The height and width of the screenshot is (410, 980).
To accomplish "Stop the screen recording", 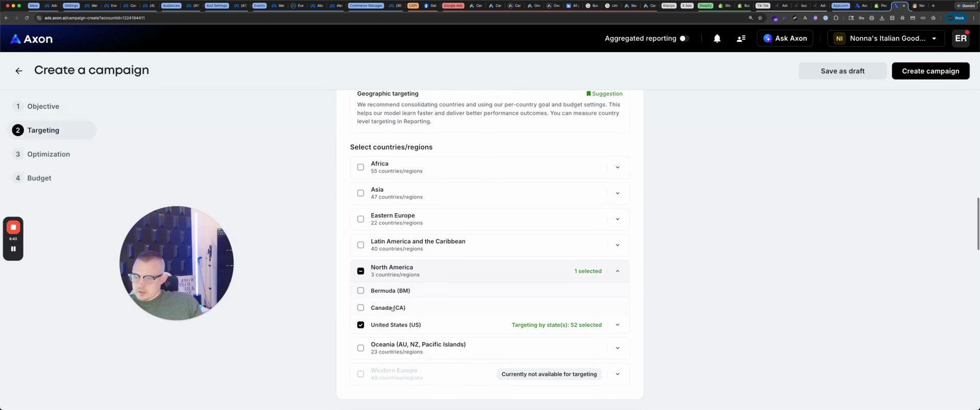I will point(13,227).
